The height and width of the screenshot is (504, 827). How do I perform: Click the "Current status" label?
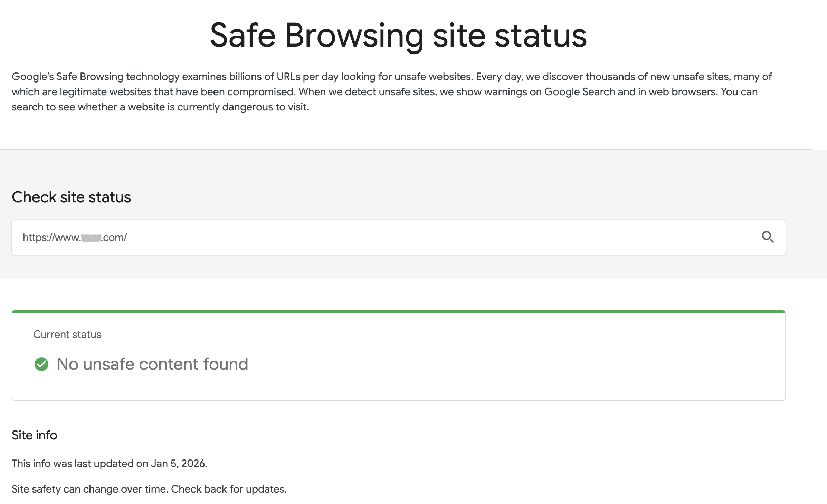pos(67,335)
